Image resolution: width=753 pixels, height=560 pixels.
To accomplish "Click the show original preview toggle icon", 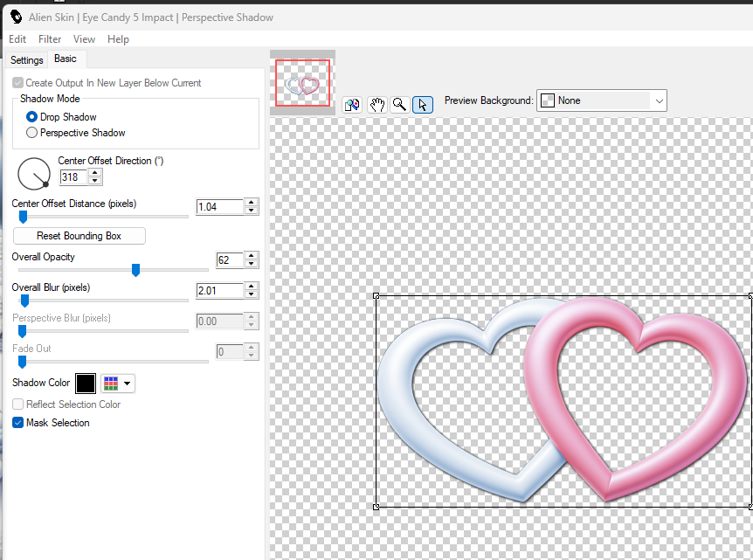I will [x=352, y=105].
